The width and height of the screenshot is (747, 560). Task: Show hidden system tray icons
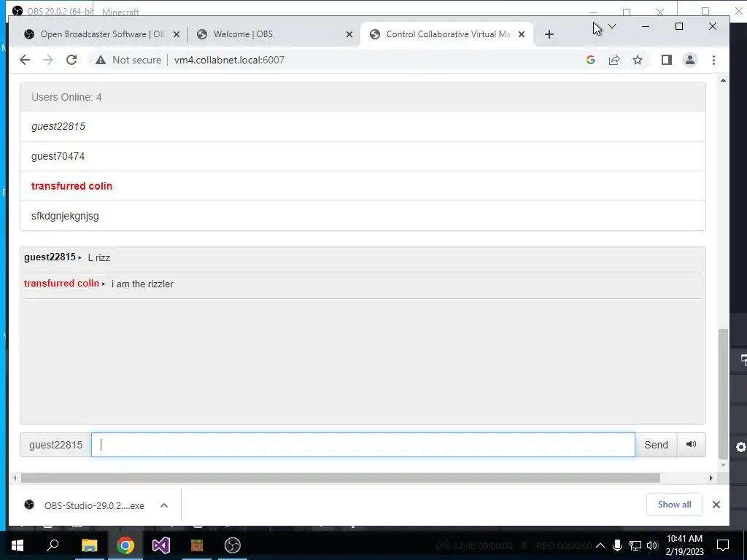[600, 545]
